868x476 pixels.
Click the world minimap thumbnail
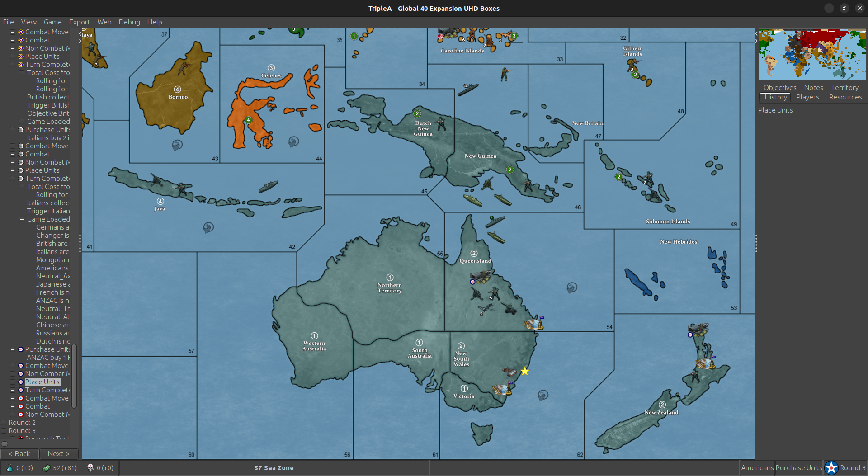[x=812, y=54]
